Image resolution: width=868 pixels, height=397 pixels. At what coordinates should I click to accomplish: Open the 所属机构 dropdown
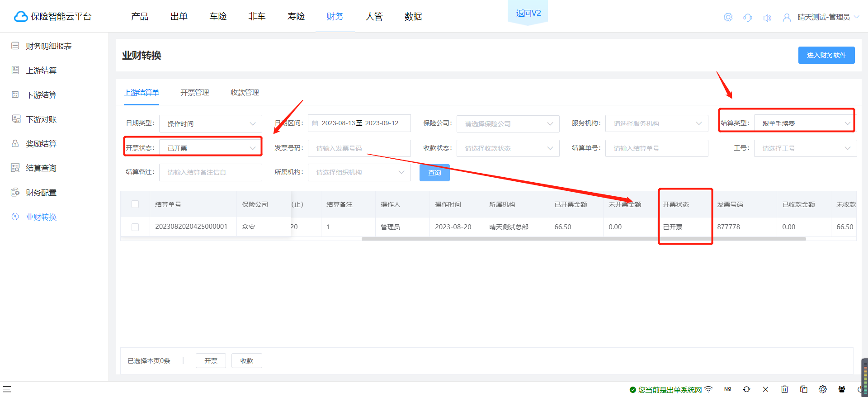tap(359, 172)
